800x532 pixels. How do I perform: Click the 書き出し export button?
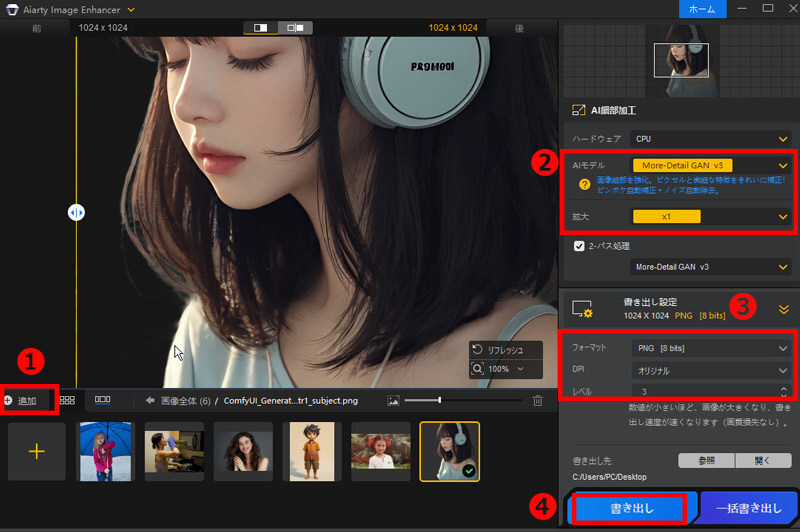631,509
